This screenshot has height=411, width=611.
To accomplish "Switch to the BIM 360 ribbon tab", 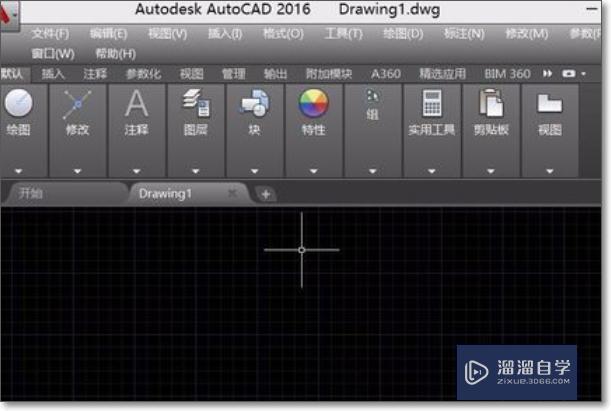I will (x=507, y=74).
